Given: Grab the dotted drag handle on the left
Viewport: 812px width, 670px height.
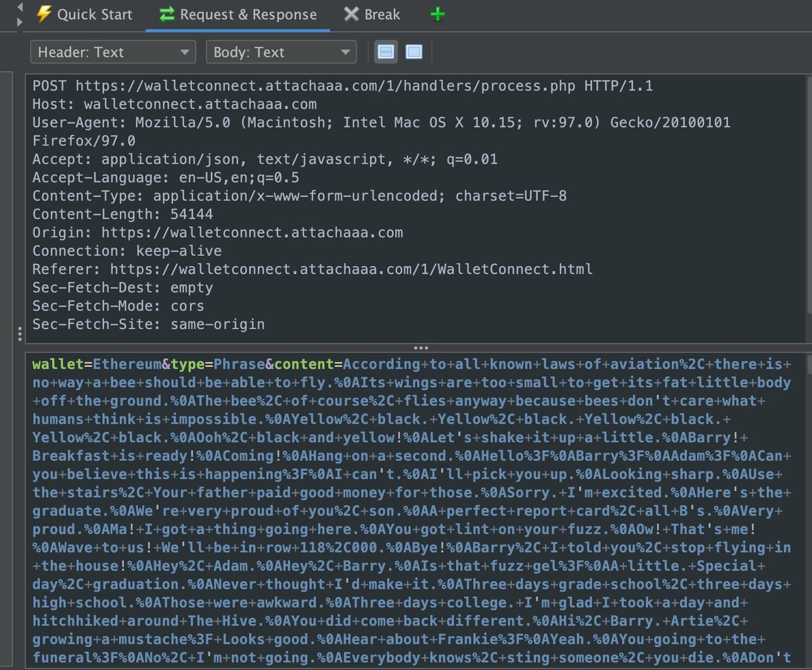Looking at the screenshot, I should click(20, 334).
